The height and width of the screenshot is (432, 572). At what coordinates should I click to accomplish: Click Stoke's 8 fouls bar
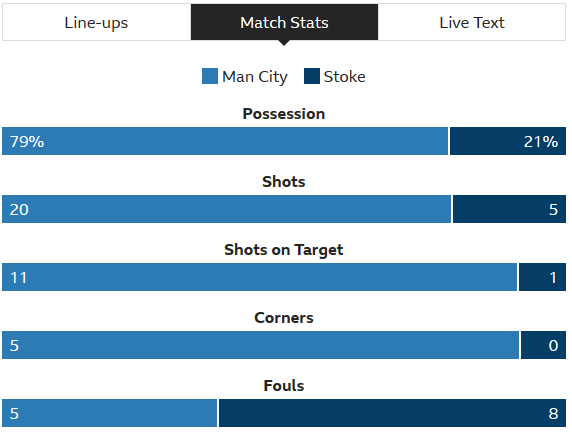point(392,413)
